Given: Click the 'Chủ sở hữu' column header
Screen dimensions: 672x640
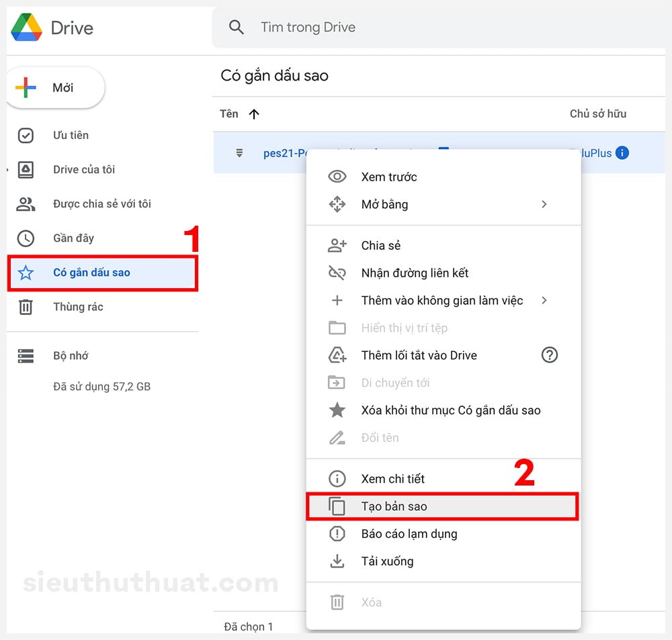Looking at the screenshot, I should tap(598, 113).
